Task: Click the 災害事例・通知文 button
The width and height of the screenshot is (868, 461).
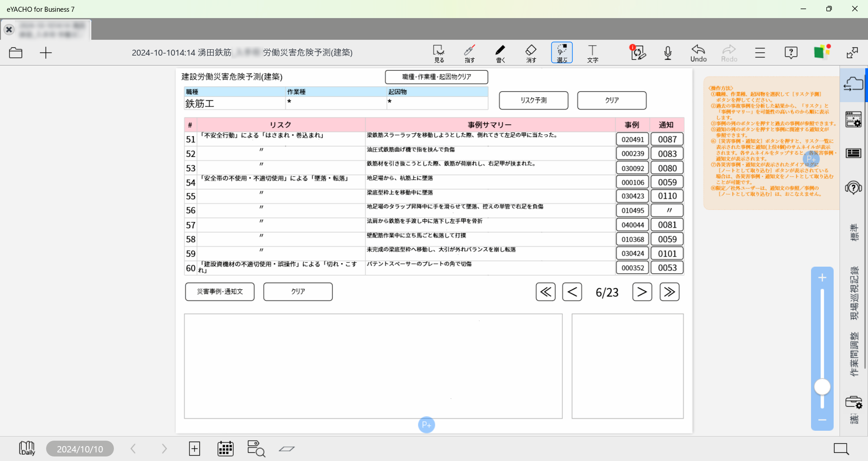Action: point(219,292)
